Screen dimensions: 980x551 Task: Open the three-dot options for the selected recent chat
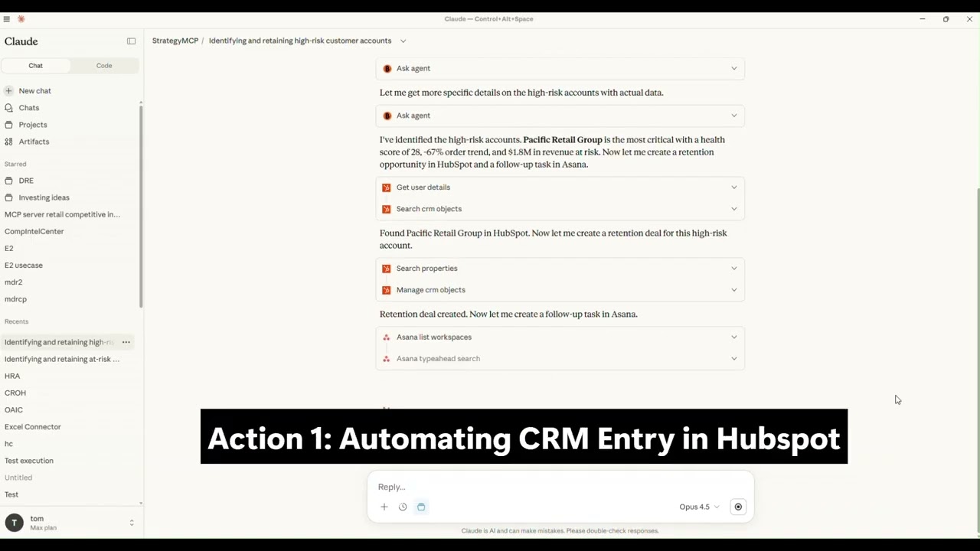[126, 342]
